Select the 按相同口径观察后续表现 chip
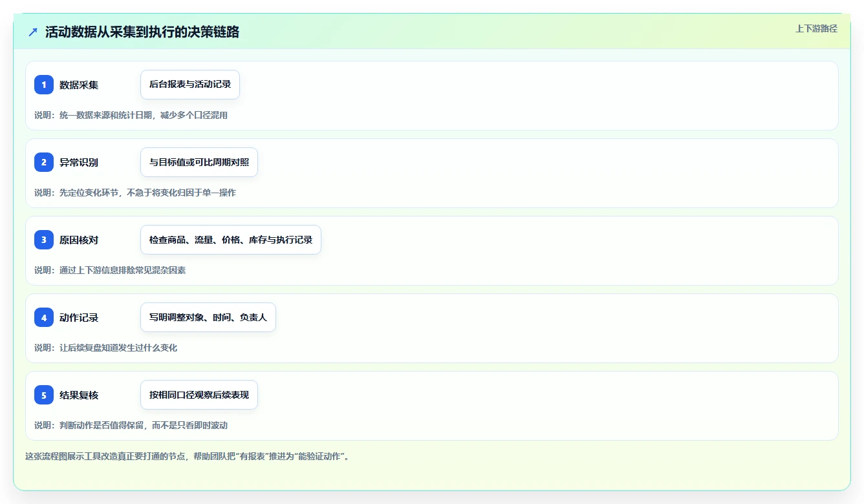The height and width of the screenshot is (504, 864). [x=199, y=395]
